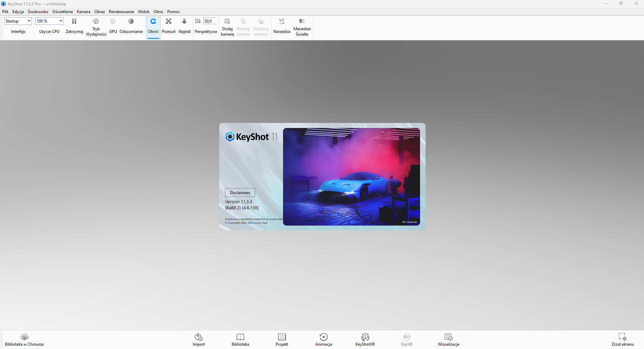Open the Plik menu

click(5, 12)
